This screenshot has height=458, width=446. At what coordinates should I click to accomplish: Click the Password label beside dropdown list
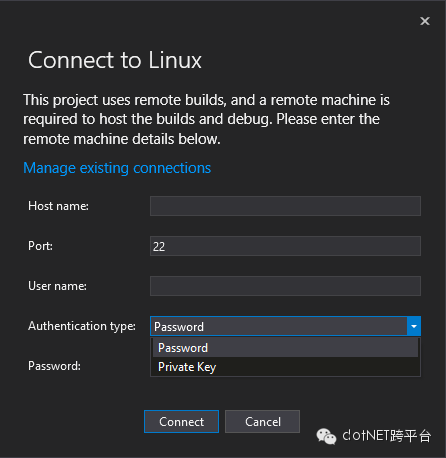(x=54, y=366)
